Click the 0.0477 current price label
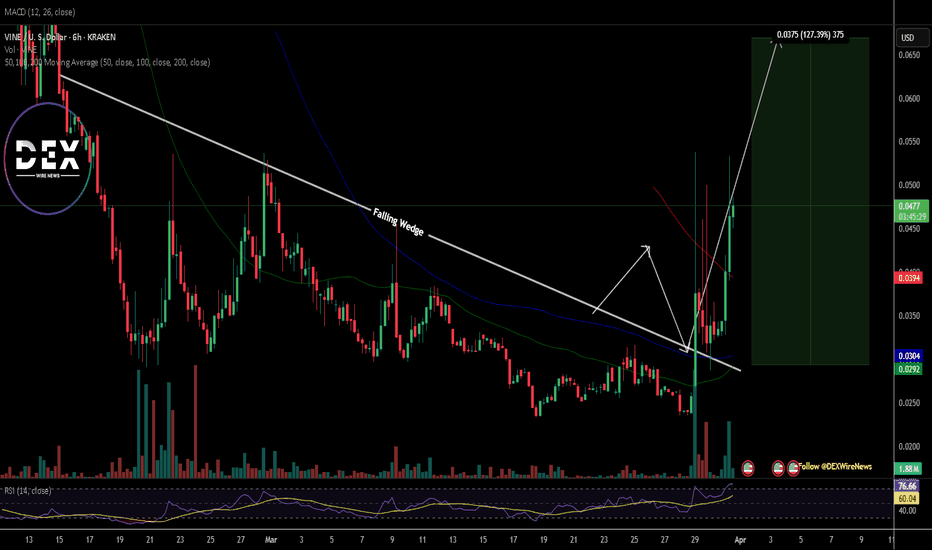The image size is (932, 550). (911, 211)
